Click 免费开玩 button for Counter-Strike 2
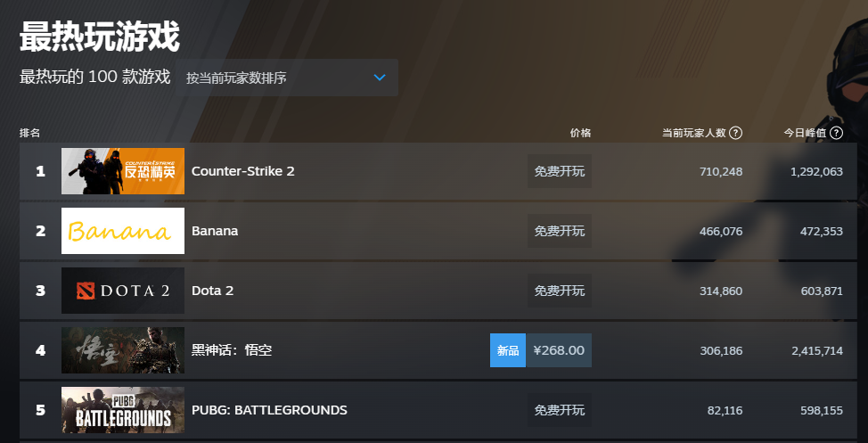 point(560,171)
